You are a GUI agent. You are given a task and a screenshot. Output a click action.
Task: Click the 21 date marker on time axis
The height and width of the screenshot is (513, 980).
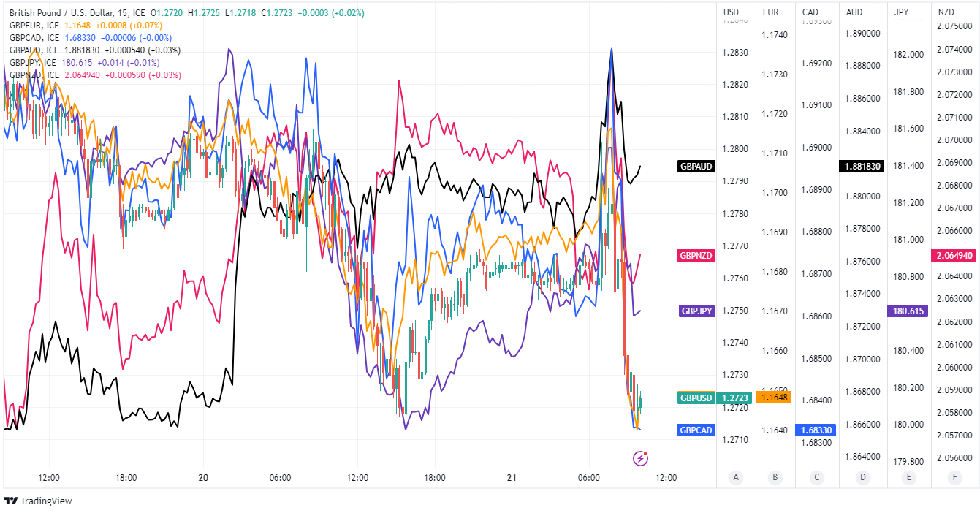pos(512,478)
